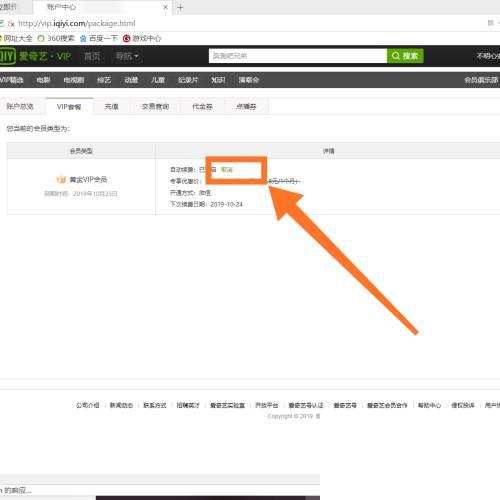Open 招聘英才 footer link

click(188, 405)
